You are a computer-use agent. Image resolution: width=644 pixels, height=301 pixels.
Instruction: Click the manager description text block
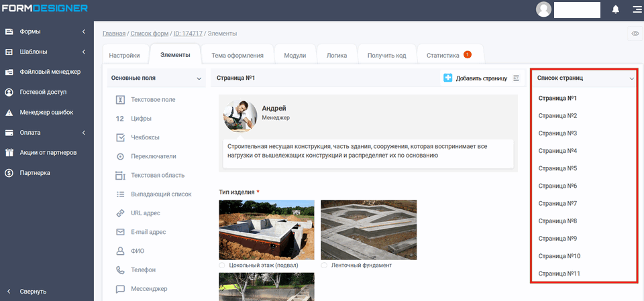pyautogui.click(x=368, y=153)
